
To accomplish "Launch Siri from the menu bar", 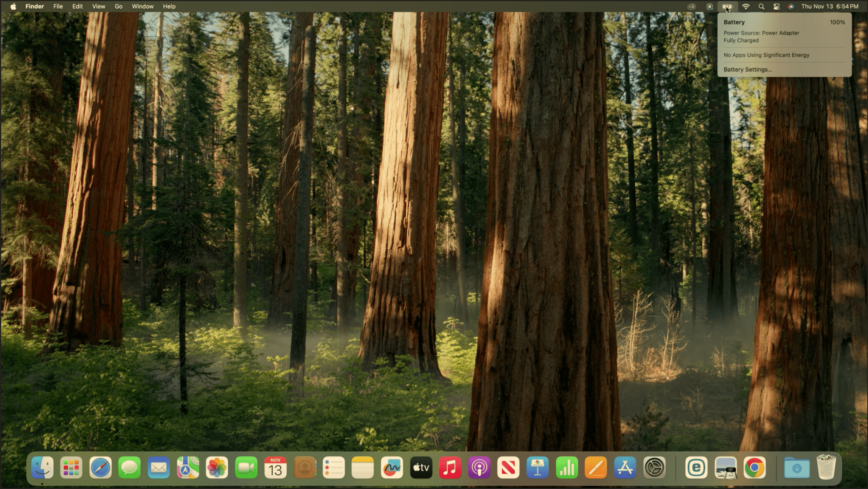I will 790,6.
